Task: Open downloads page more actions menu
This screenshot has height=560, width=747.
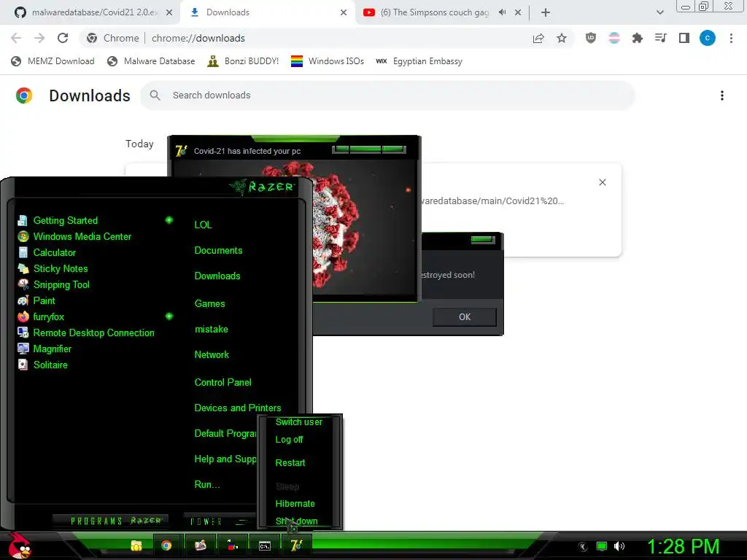Action: coord(722,96)
